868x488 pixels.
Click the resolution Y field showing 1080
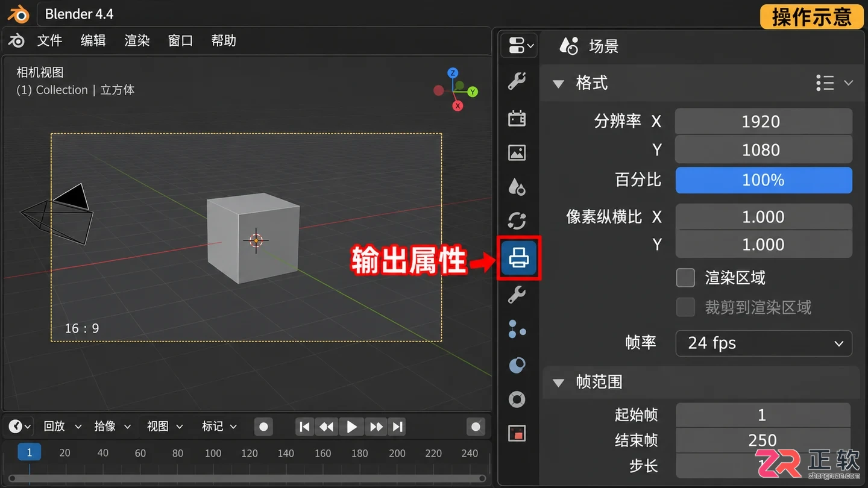pos(764,149)
